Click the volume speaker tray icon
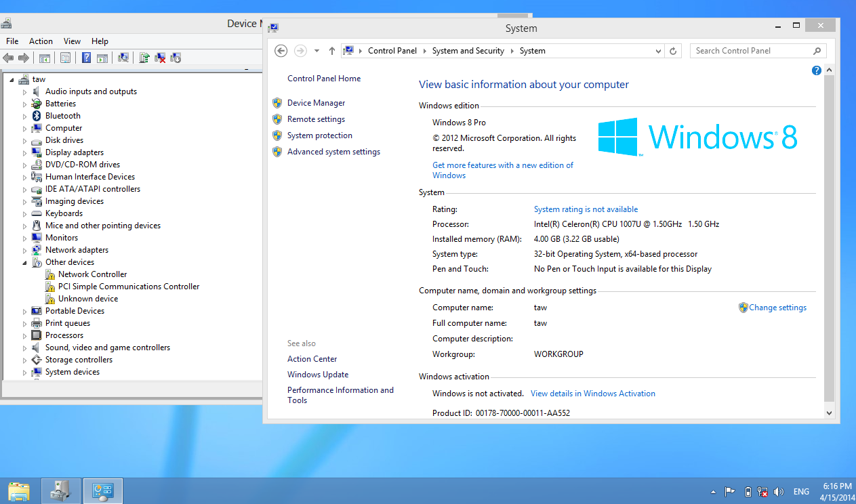This screenshot has height=504, width=856. 779,492
